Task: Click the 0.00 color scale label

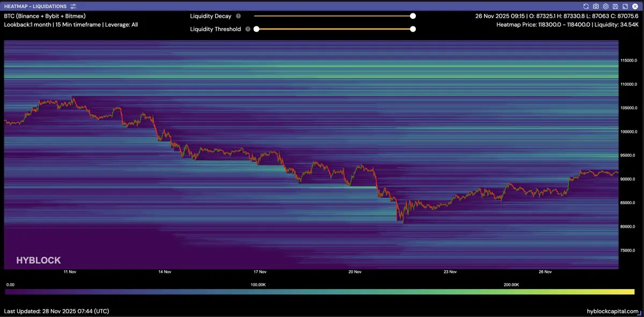Action: pyautogui.click(x=10, y=284)
